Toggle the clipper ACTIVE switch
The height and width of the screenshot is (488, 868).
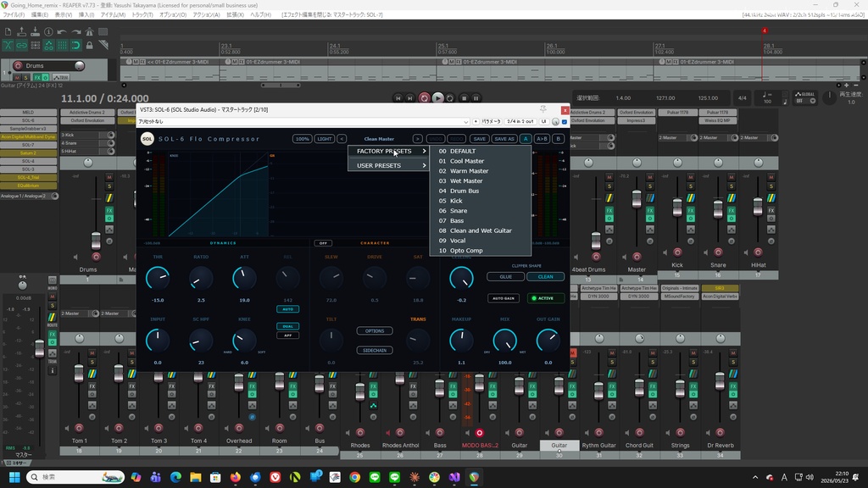coord(546,298)
